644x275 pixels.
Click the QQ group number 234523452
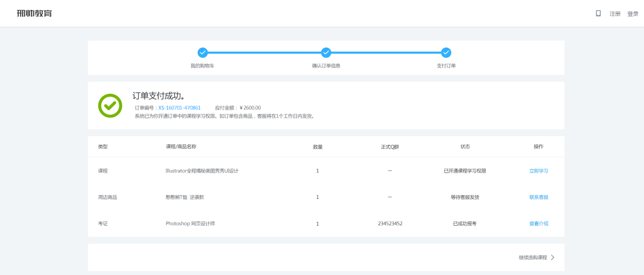[390, 223]
